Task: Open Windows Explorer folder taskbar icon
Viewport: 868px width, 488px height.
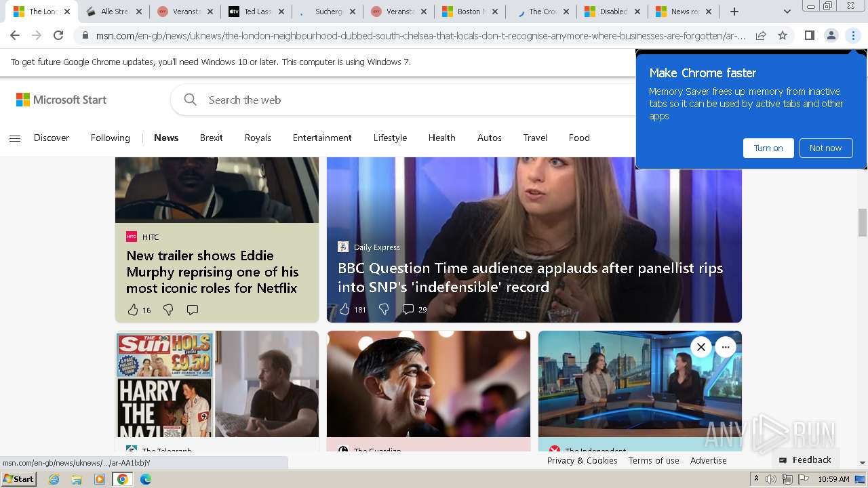Action: point(77,479)
